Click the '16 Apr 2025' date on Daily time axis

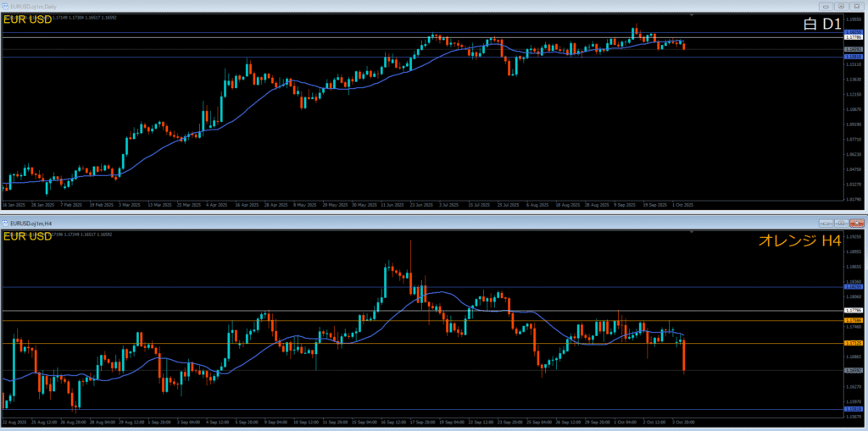(247, 205)
